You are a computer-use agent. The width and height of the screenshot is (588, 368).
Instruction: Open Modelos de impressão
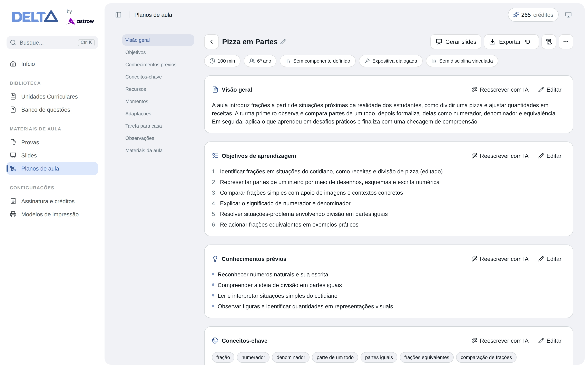pyautogui.click(x=52, y=214)
